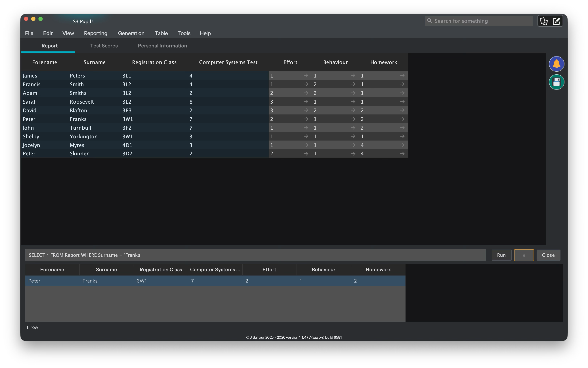588x368 pixels.
Task: Click the Effort arrow in John Turnbull's row
Action: pyautogui.click(x=306, y=128)
